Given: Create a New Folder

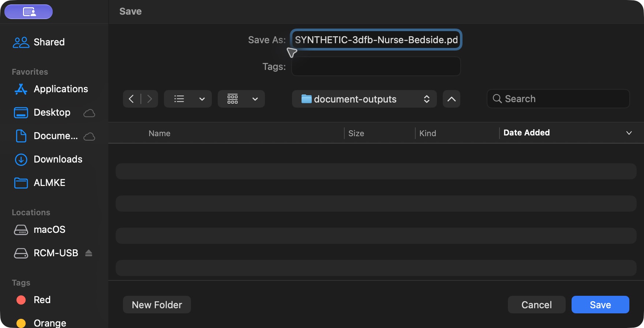Looking at the screenshot, I should 157,305.
